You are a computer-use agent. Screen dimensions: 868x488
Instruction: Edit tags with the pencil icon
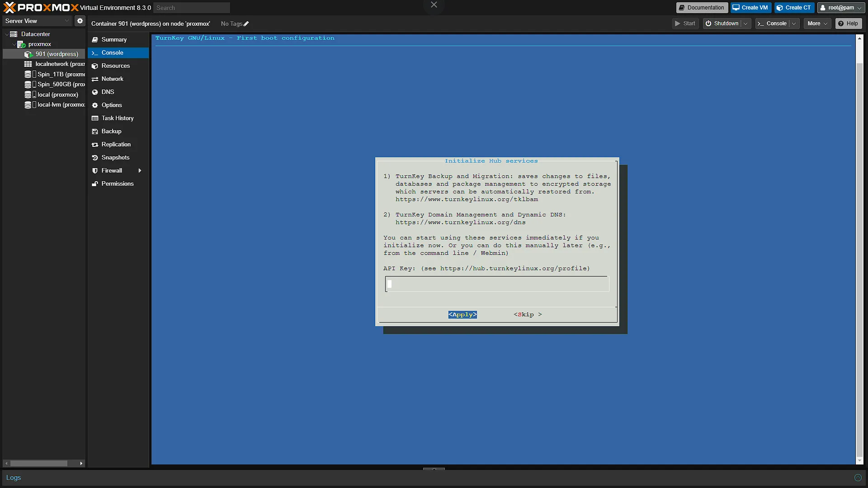click(x=246, y=24)
